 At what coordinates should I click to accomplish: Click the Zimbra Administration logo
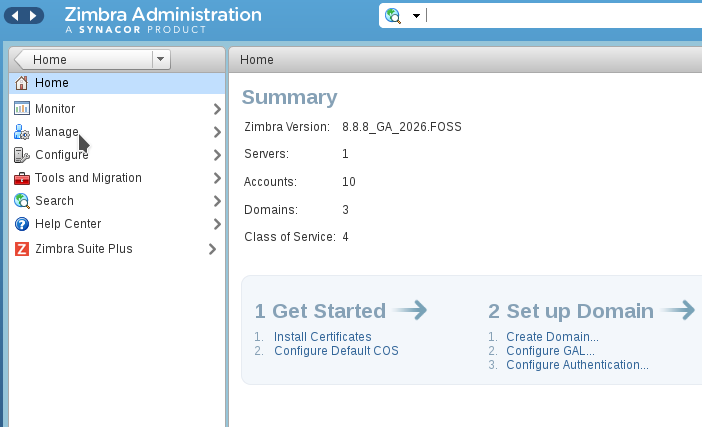click(163, 20)
